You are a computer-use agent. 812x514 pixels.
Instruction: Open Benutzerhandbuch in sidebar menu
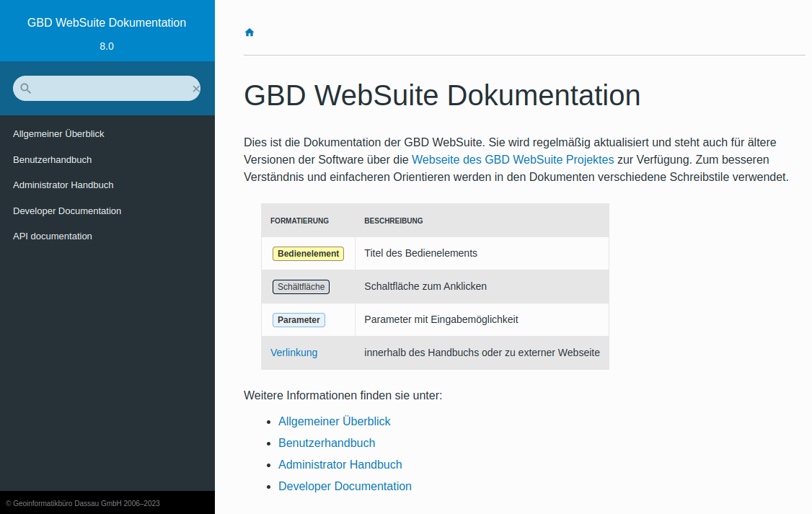pyautogui.click(x=52, y=160)
